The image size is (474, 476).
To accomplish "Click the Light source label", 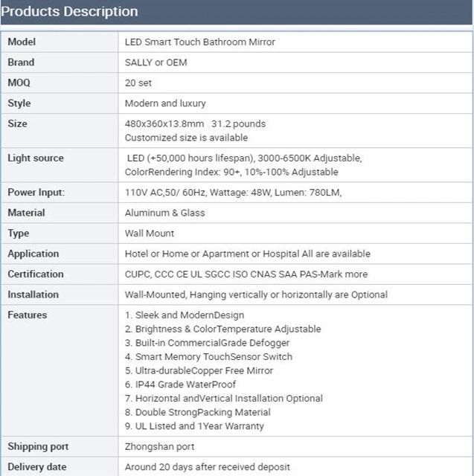I will [x=36, y=158].
